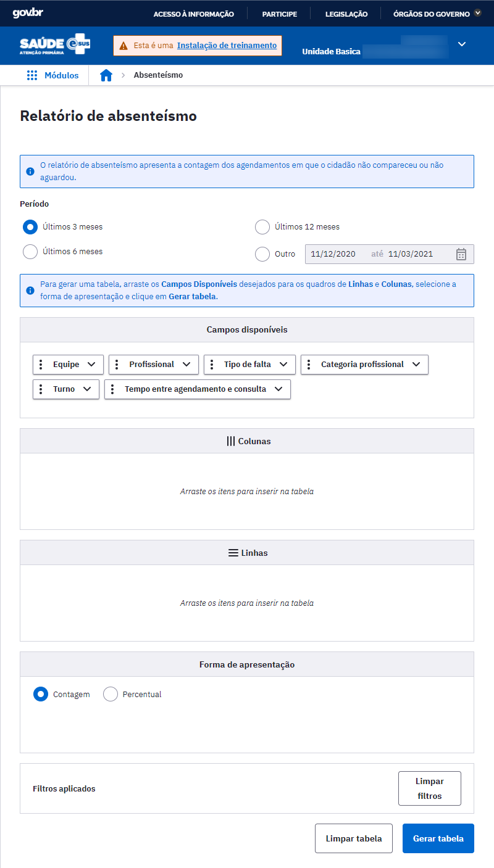Image resolution: width=494 pixels, height=868 pixels.
Task: Click the drag handle on Tipo de falta
Action: click(212, 365)
